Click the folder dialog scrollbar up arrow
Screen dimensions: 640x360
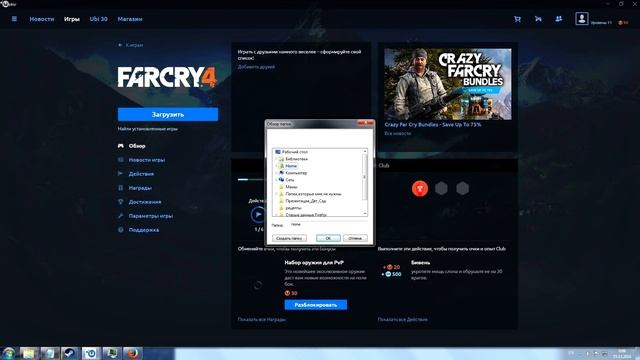[x=365, y=151]
